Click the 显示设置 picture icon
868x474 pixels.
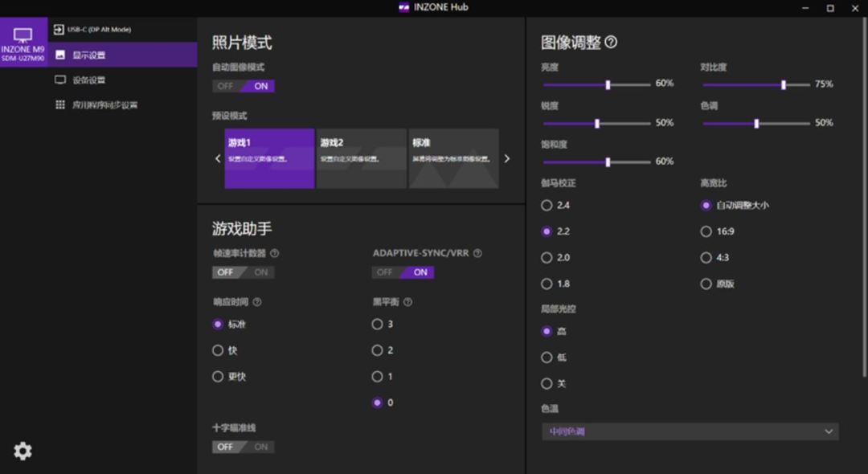pyautogui.click(x=60, y=55)
